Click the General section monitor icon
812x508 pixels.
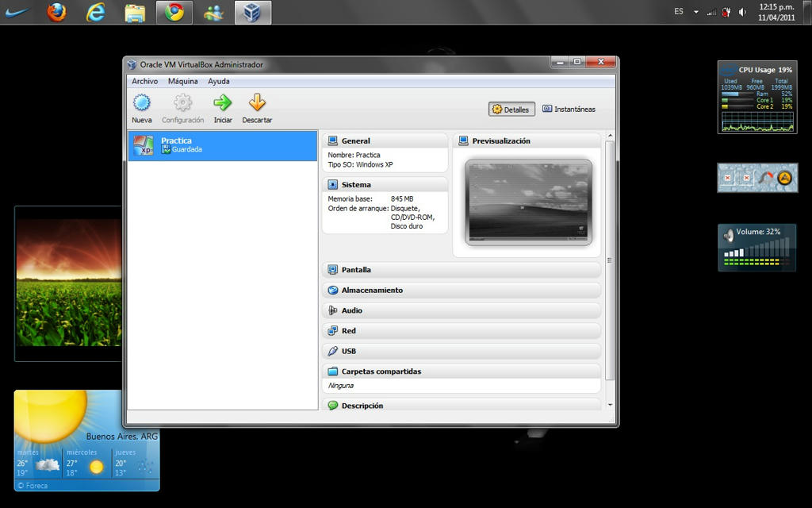coord(332,140)
